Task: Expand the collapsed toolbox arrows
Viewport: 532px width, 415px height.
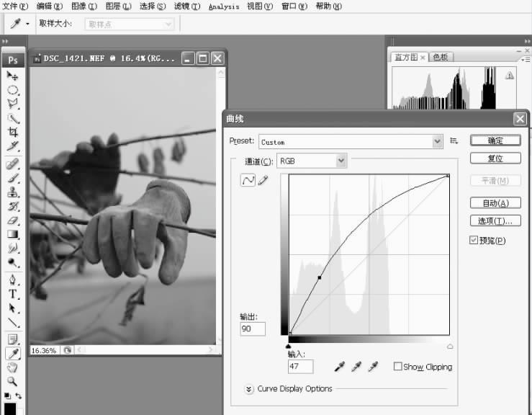Action: (5, 41)
